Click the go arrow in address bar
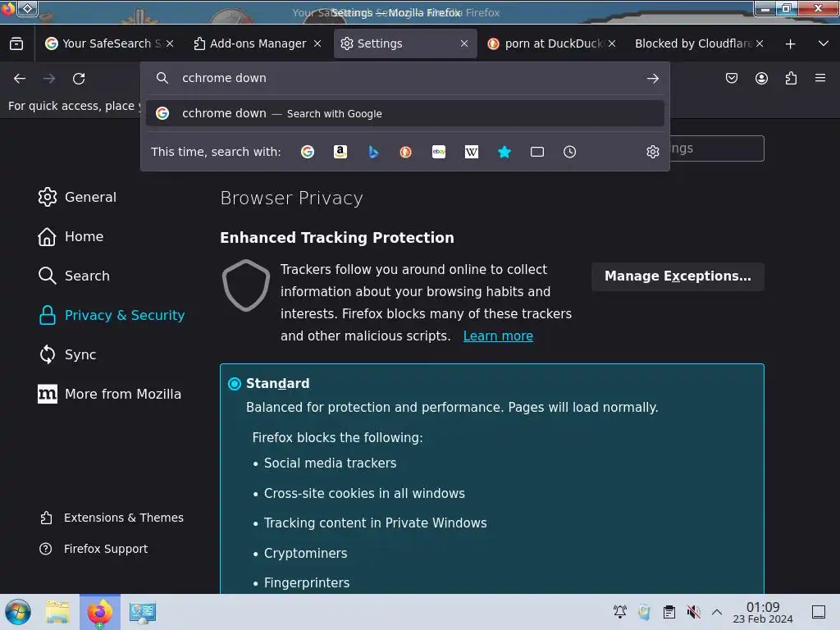 click(x=652, y=79)
